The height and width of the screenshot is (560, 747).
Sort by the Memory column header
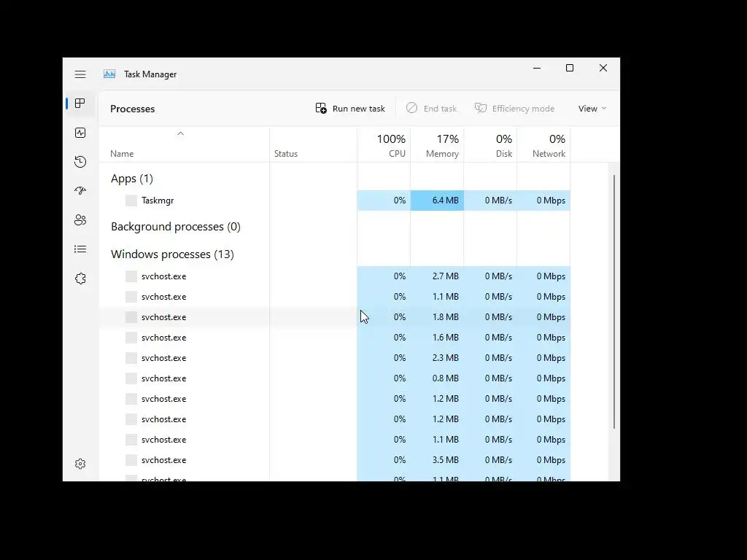438,146
